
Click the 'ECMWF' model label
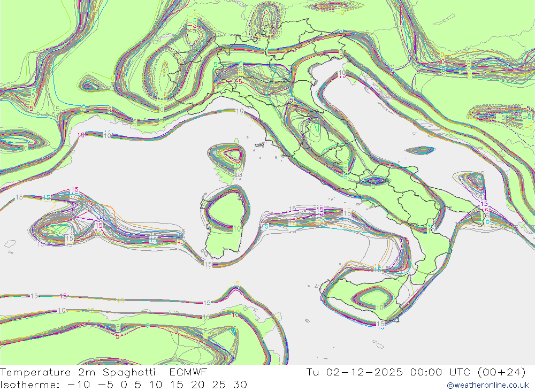[x=188, y=372]
